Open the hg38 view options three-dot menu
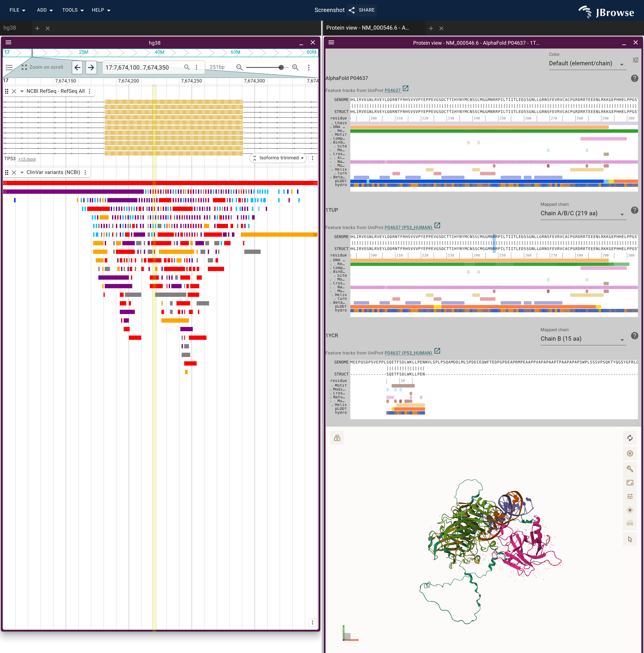Viewport: 644px width, 653px height. (309, 67)
